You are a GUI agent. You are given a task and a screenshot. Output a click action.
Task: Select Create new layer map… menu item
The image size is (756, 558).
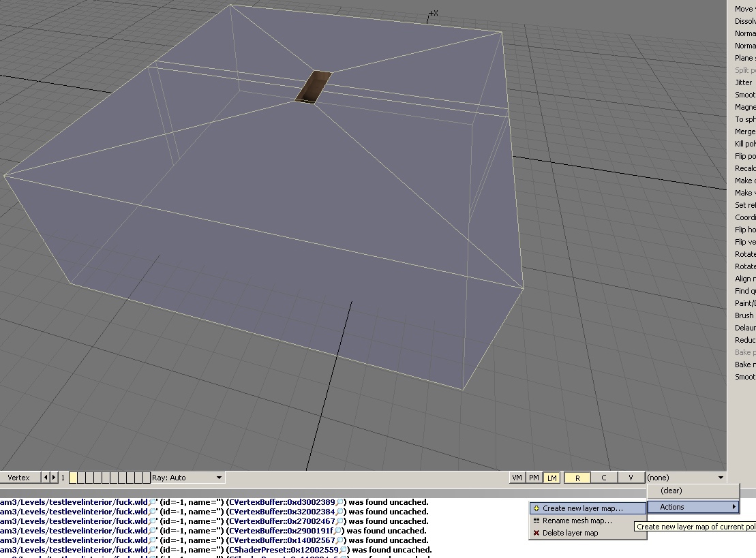pyautogui.click(x=588, y=508)
